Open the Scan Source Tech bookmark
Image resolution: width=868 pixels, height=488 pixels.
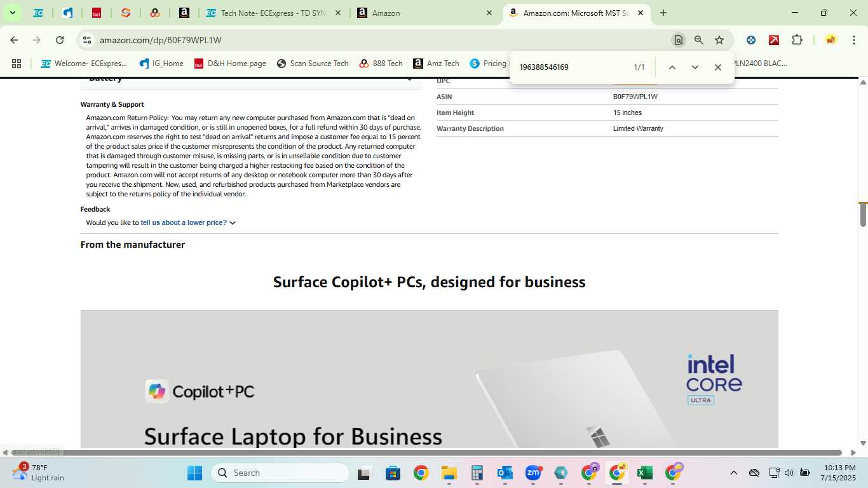pyautogui.click(x=313, y=64)
